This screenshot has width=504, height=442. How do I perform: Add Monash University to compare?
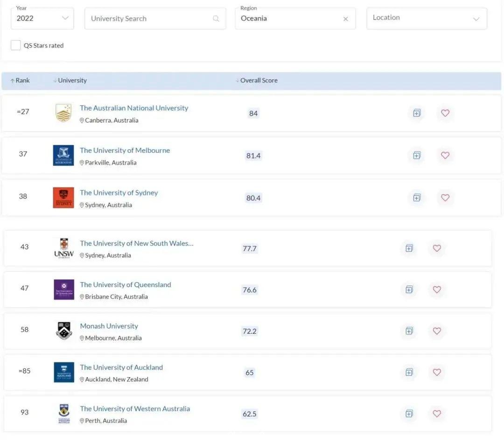409,331
